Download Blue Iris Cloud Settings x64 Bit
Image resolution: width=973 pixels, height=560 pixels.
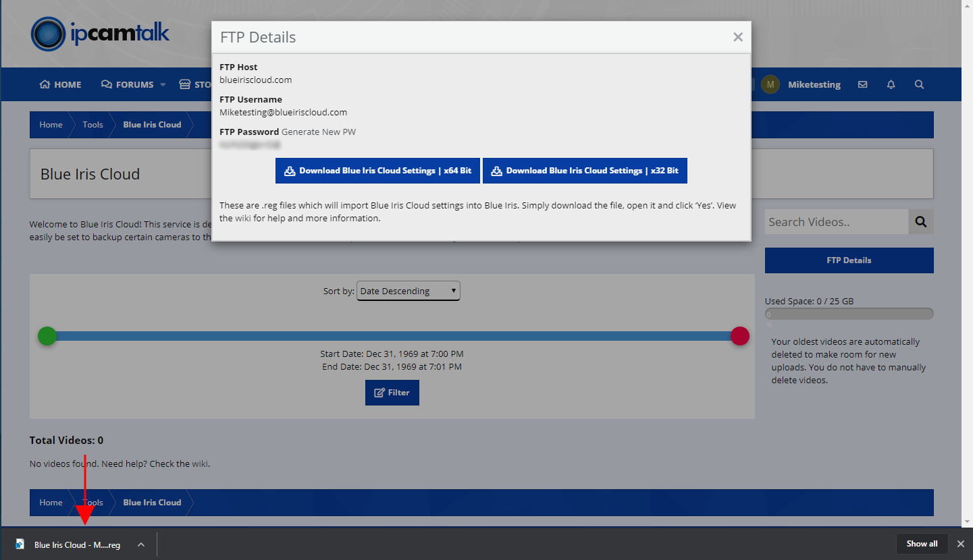pos(377,171)
